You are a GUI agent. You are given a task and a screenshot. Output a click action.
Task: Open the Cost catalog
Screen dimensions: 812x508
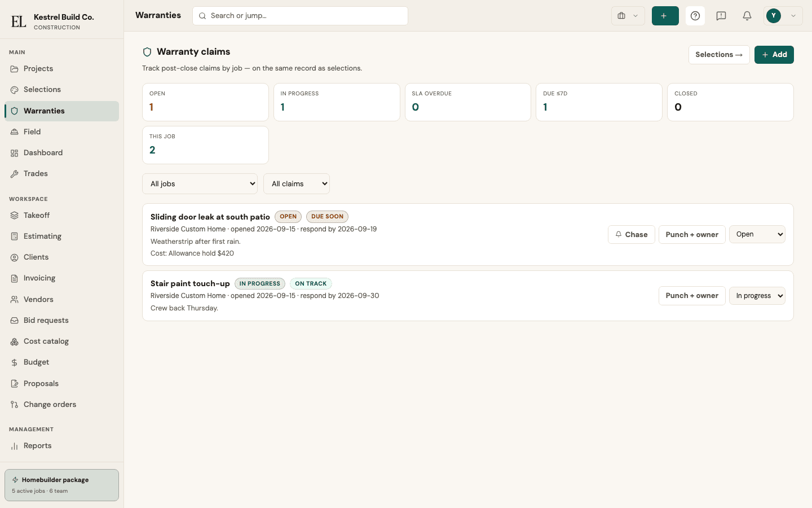pyautogui.click(x=62, y=341)
